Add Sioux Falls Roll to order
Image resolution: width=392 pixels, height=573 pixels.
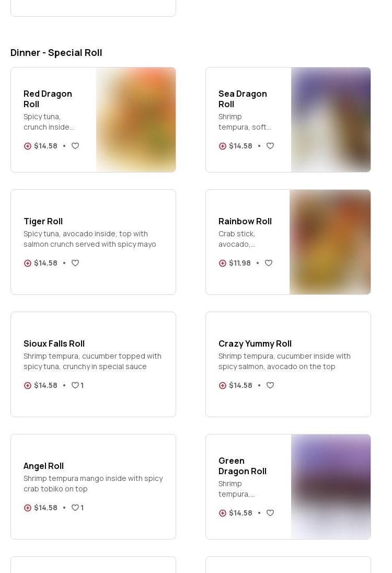[x=28, y=386]
